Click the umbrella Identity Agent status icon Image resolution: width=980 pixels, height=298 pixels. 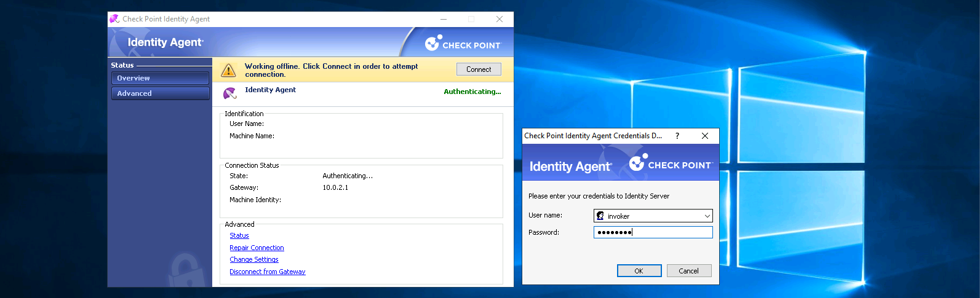tap(229, 93)
